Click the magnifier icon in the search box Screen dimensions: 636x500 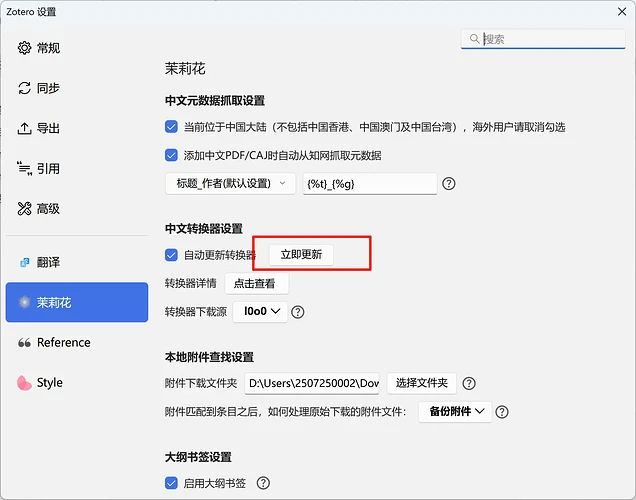pyautogui.click(x=474, y=39)
